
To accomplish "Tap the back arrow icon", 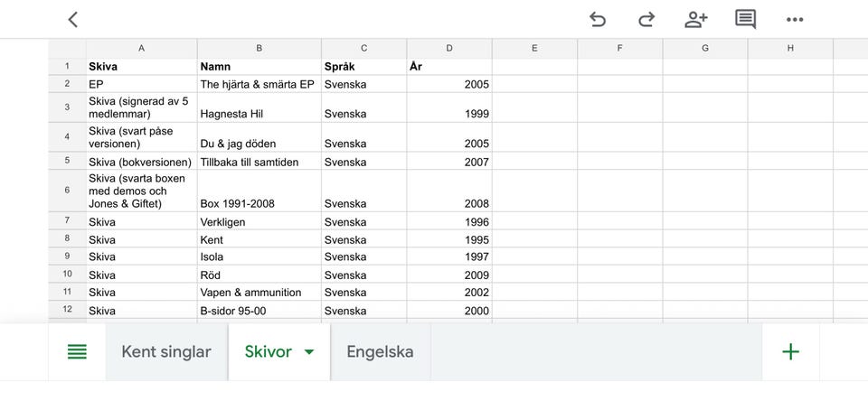I will point(73,19).
